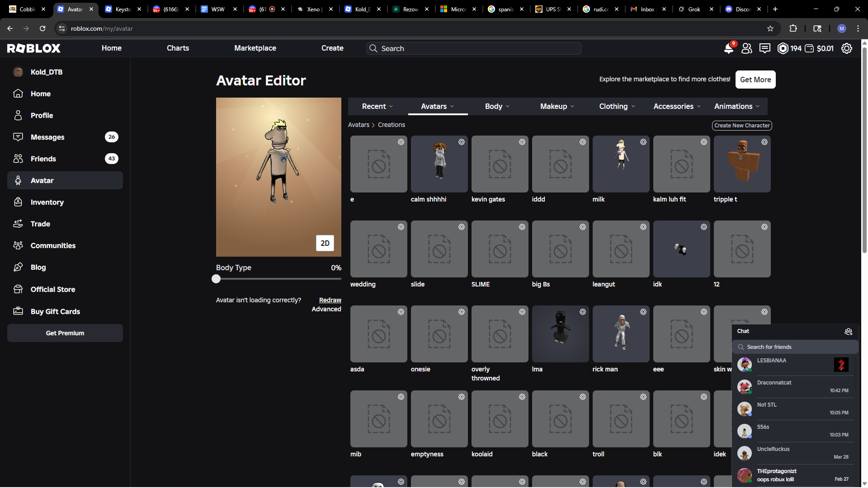Click the Get More button

(755, 80)
